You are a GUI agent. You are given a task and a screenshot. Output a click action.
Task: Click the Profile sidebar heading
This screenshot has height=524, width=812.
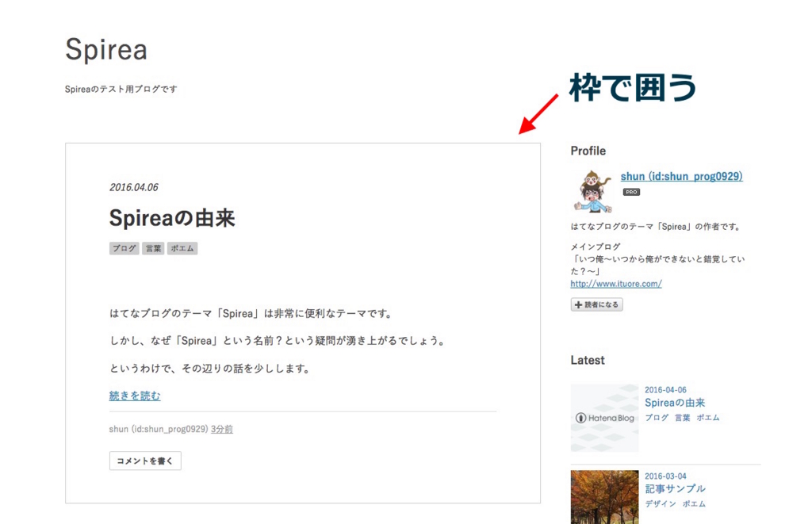click(x=588, y=151)
